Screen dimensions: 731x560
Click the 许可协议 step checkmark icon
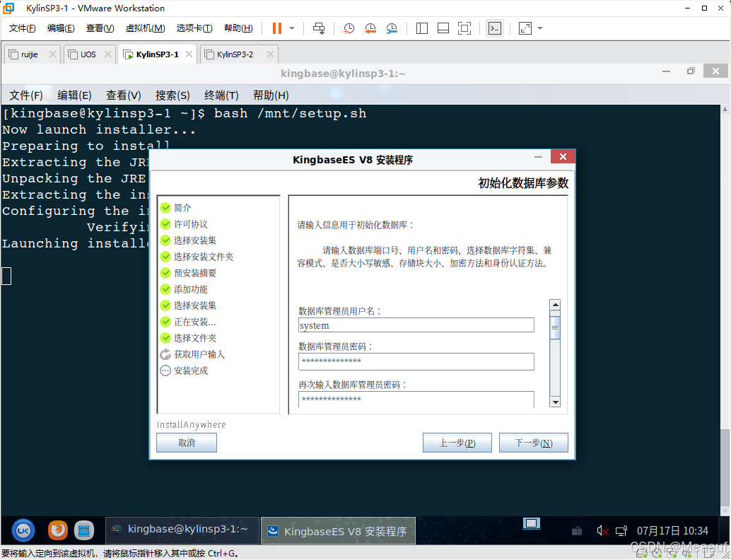[165, 224]
